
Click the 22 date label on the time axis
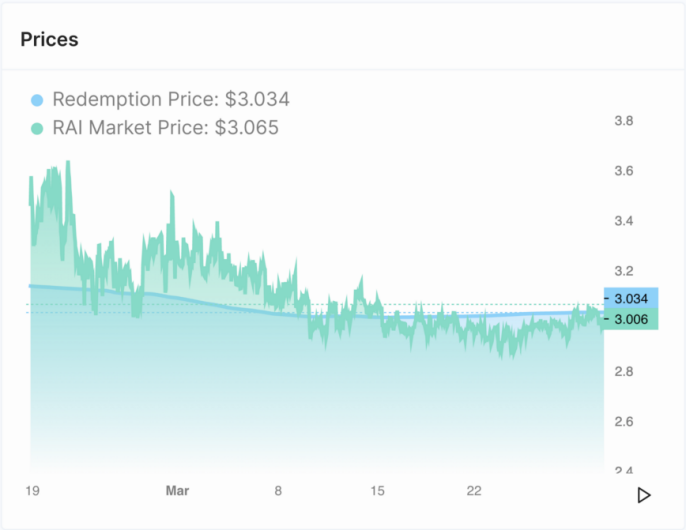pos(475,491)
